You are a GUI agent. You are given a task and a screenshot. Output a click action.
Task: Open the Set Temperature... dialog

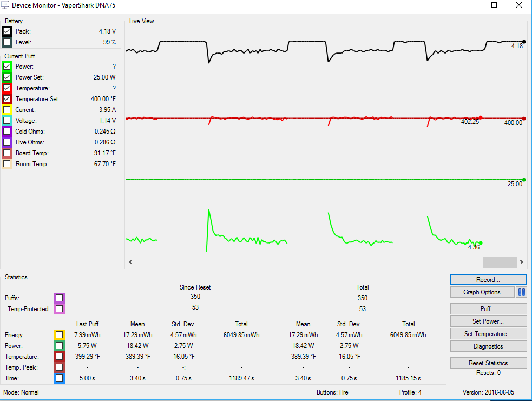point(488,334)
